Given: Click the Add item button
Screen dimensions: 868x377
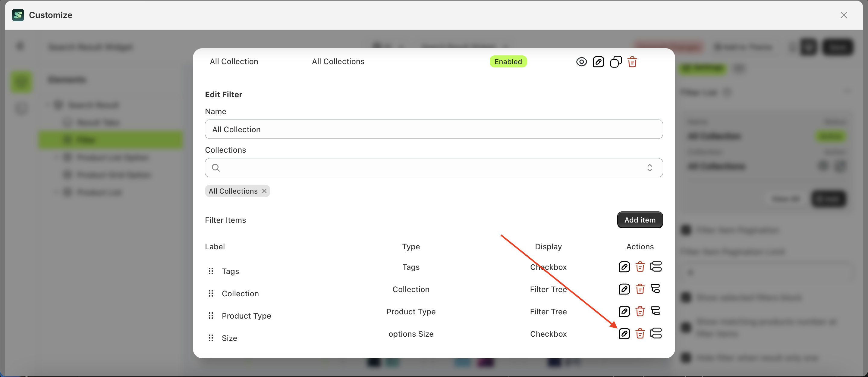Looking at the screenshot, I should [640, 220].
